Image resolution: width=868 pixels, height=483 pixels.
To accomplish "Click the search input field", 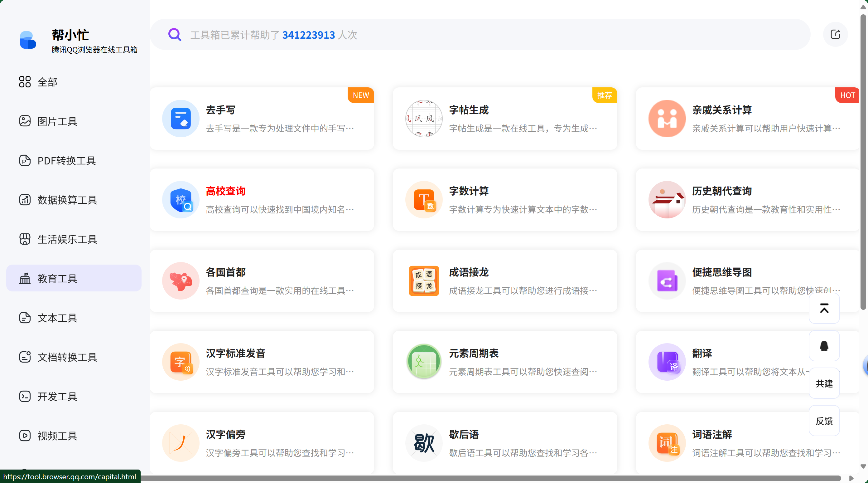I will (x=472, y=34).
